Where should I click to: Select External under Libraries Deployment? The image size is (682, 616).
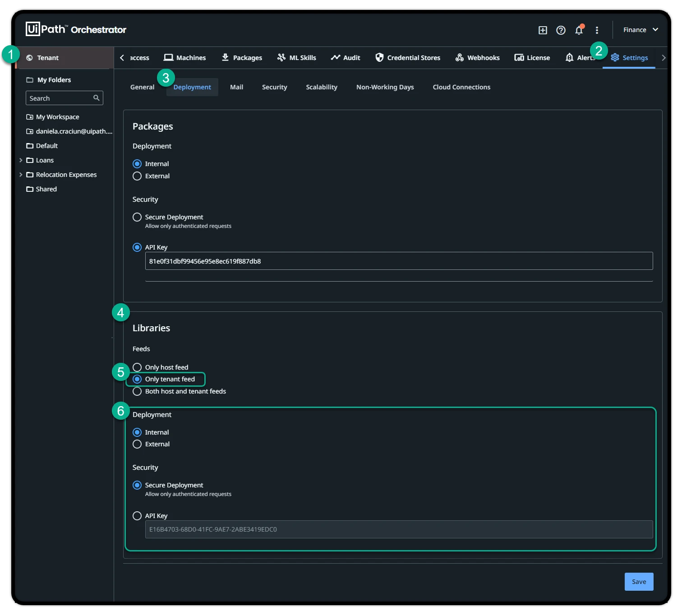[137, 444]
